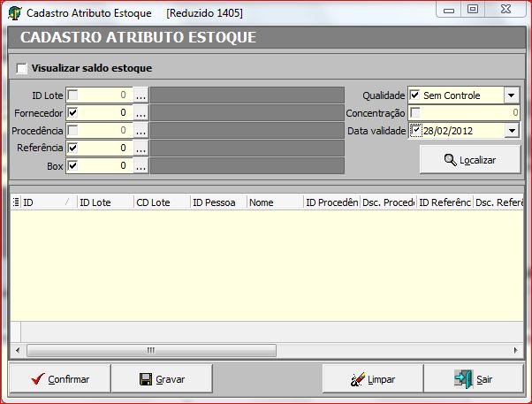Click the Gravar floppy disk button
Image resolution: width=532 pixels, height=404 pixels.
pyautogui.click(x=163, y=378)
